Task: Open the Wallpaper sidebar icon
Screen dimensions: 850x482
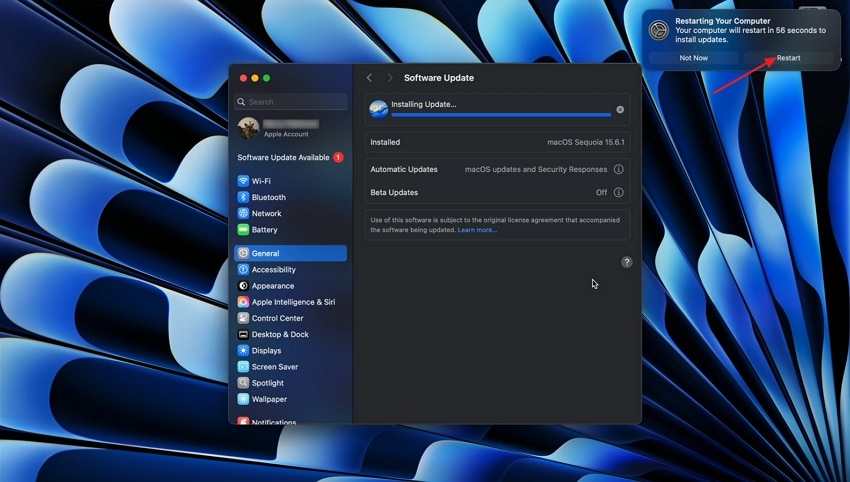Action: [x=243, y=399]
